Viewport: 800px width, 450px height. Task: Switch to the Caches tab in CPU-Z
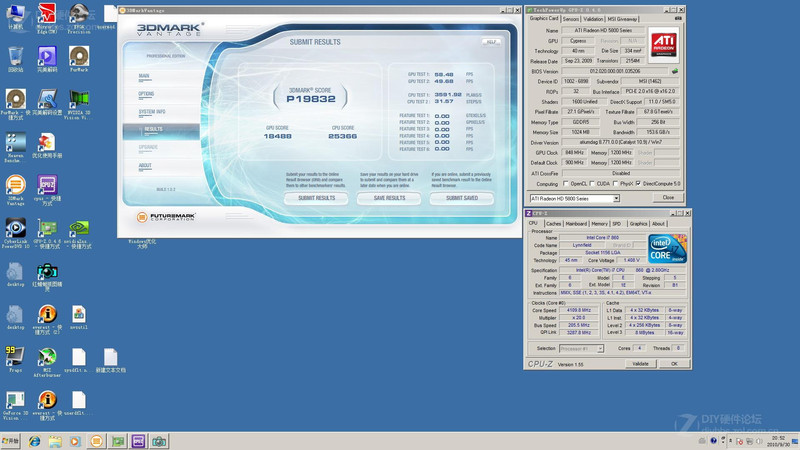point(553,223)
